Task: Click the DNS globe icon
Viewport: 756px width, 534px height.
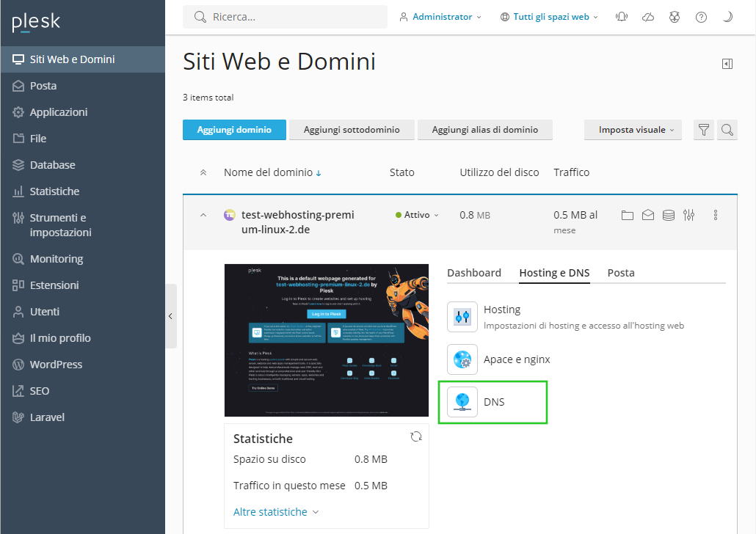Action: tap(462, 402)
